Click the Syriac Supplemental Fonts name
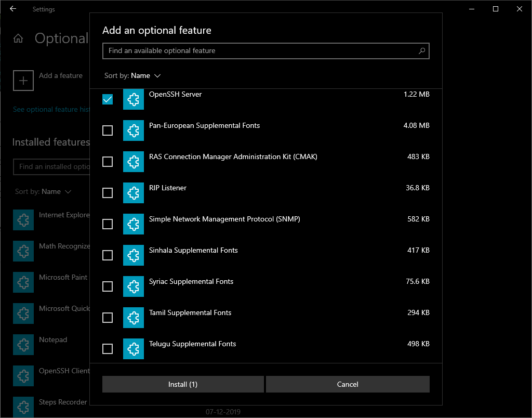532x418 pixels. [x=191, y=282]
